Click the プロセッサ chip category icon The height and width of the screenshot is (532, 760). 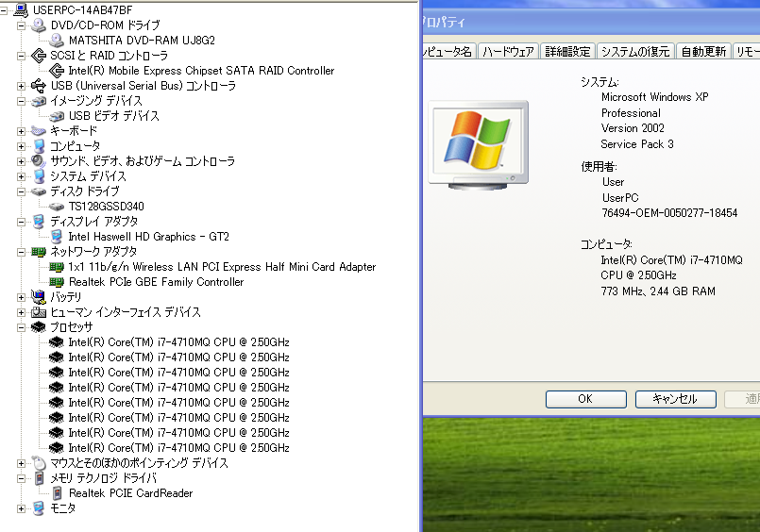(39, 327)
